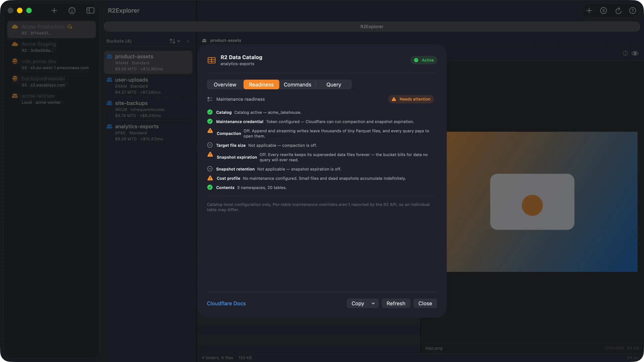Screen dimensions: 644x362
Task: Click the Copy button
Action: 358,303
